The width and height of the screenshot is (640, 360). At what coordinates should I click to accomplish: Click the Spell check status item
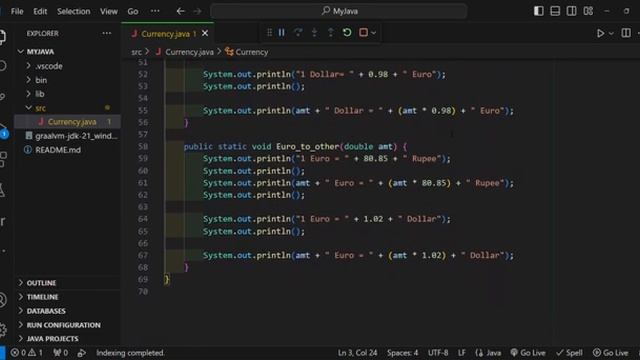(569, 353)
